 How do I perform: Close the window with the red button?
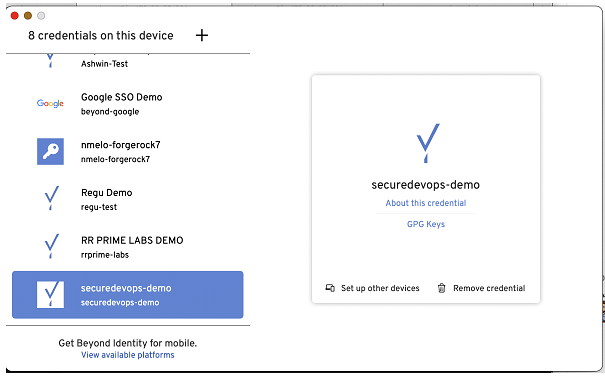(15, 15)
